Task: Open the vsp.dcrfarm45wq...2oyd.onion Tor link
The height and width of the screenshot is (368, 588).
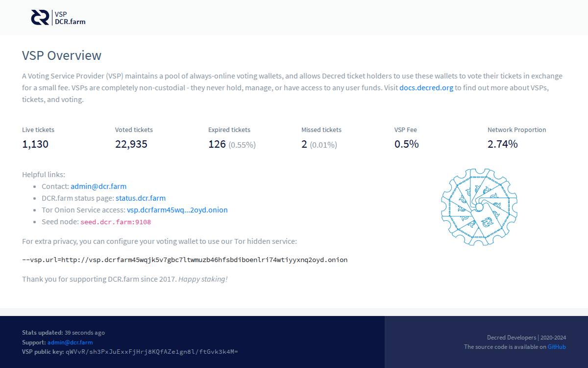Action: click(x=177, y=210)
